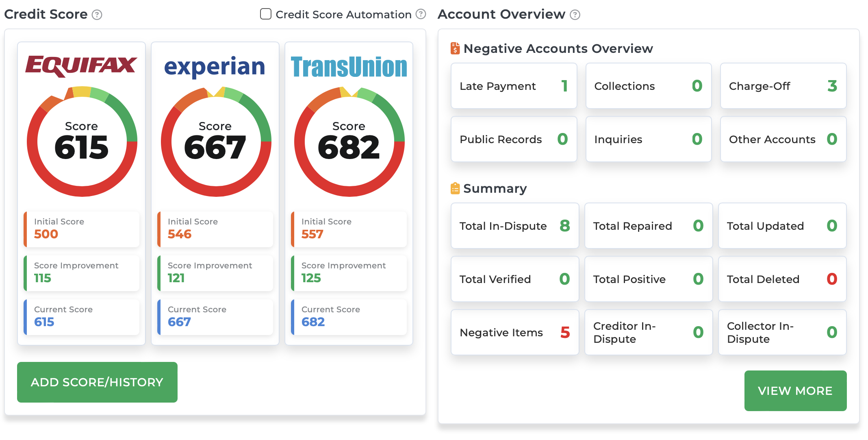This screenshot has height=440, width=868.
Task: Open the Total Verified card
Action: tap(515, 279)
